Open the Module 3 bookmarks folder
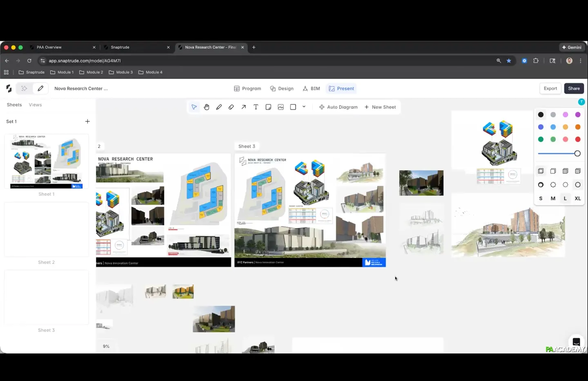This screenshot has width=588, height=381. (x=121, y=72)
